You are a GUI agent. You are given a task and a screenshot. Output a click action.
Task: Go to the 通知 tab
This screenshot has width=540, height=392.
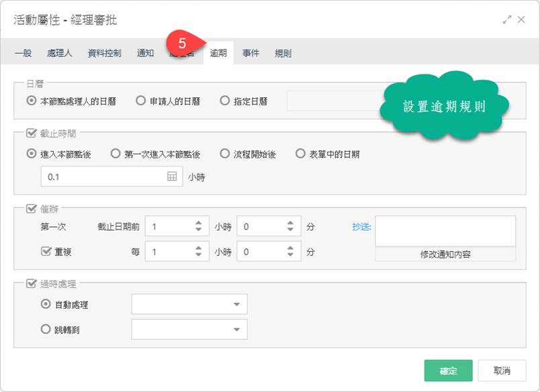coord(145,53)
